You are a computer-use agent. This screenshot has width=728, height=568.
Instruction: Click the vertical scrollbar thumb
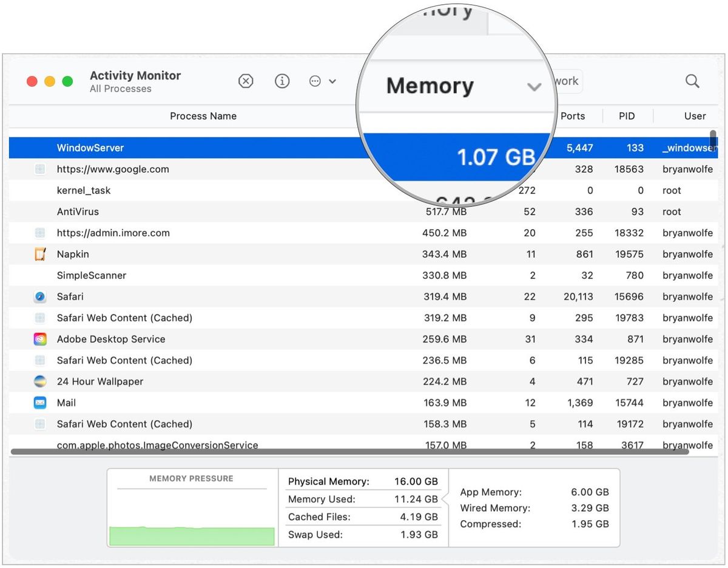tap(713, 141)
